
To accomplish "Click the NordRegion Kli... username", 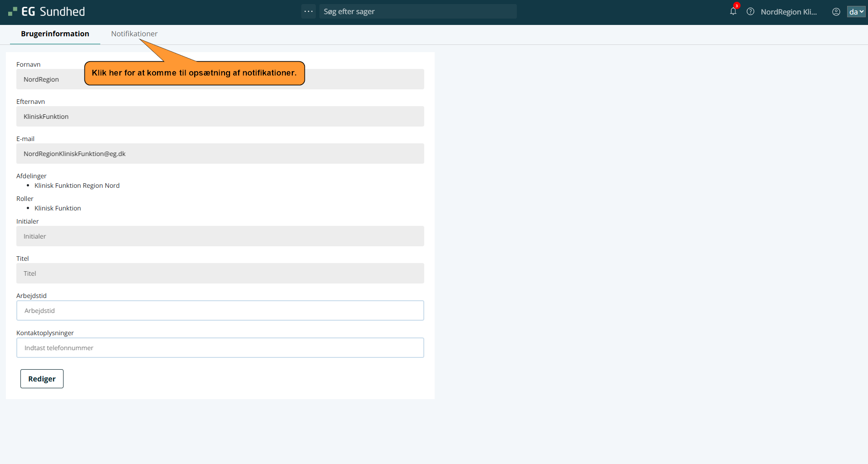I will [x=789, y=12].
